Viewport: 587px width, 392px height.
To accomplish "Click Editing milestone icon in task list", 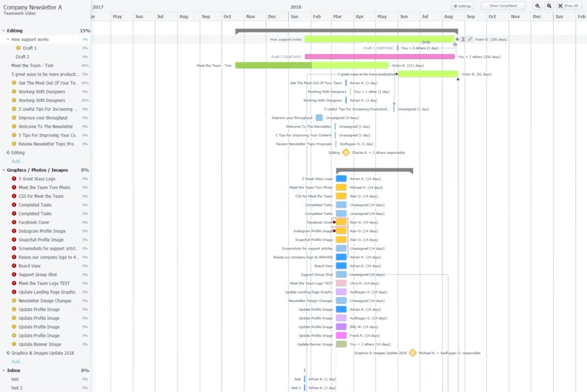I will (x=8, y=152).
